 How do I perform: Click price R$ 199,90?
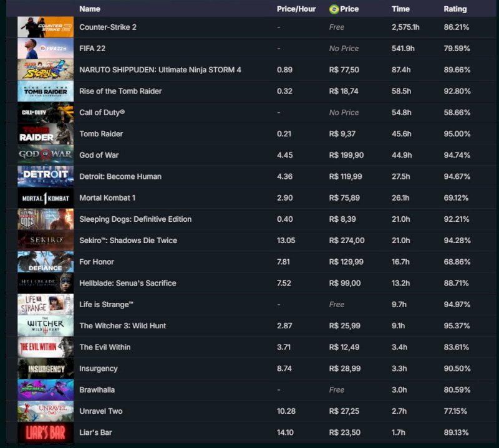[x=346, y=155]
